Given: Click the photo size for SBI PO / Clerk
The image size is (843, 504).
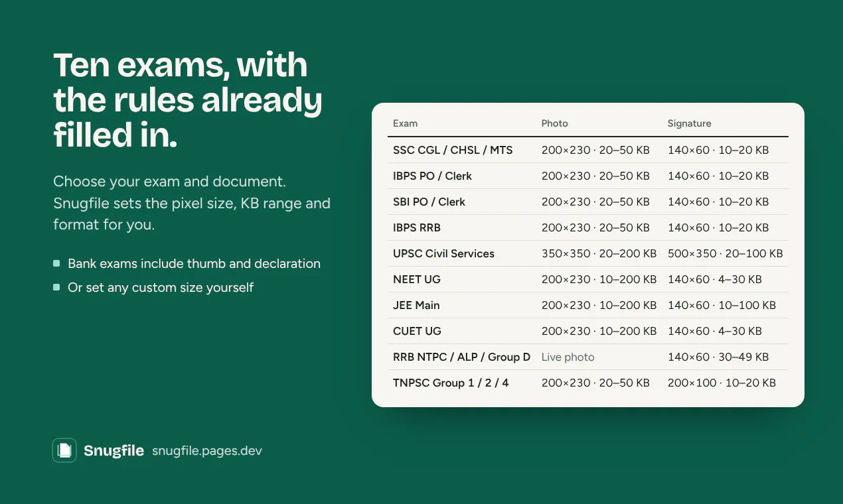Looking at the screenshot, I should click(595, 202).
